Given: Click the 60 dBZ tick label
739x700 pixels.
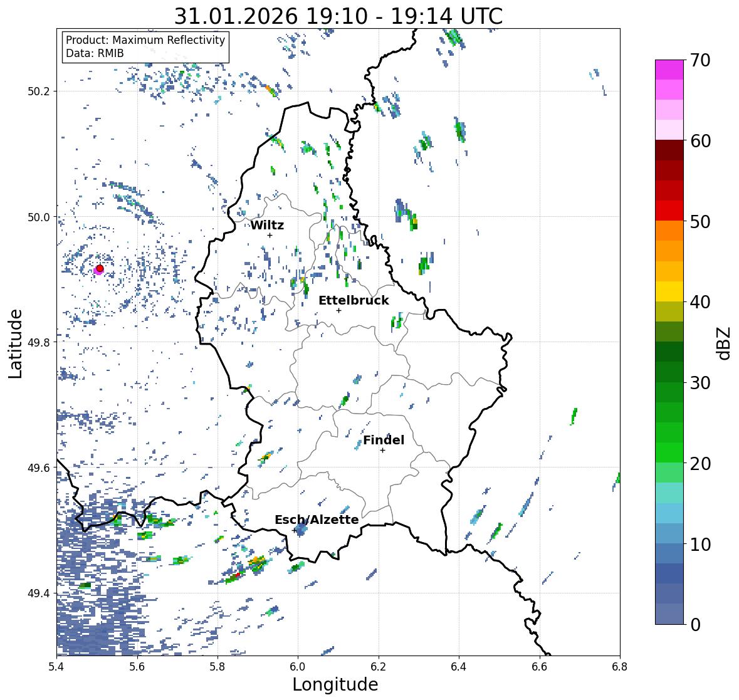Looking at the screenshot, I should pos(700,141).
